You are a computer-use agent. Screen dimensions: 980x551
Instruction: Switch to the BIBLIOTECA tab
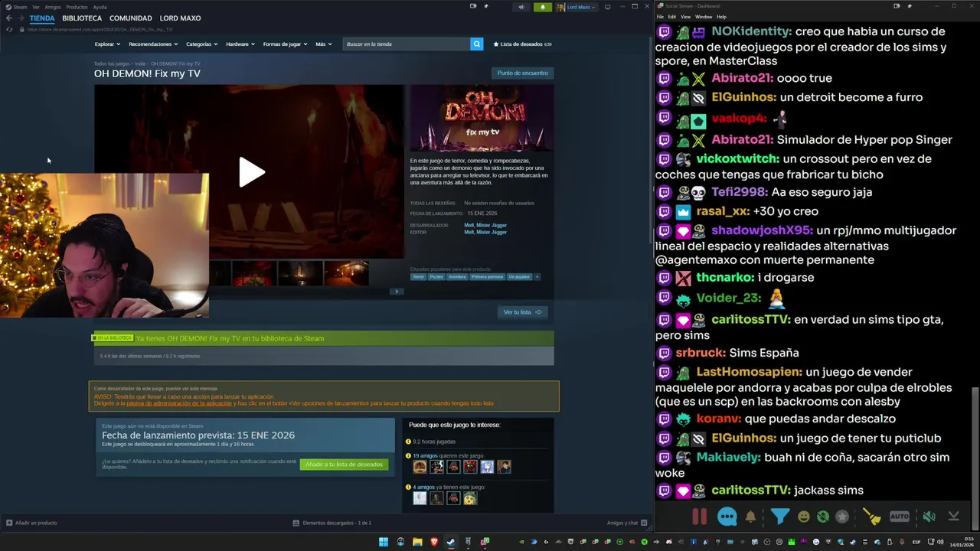click(82, 18)
